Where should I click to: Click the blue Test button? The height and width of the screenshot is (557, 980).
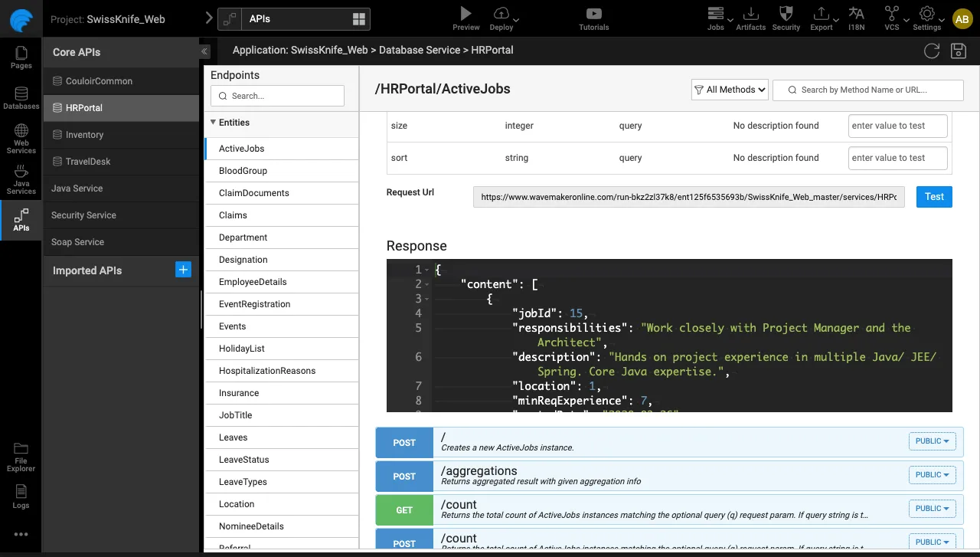[933, 197]
